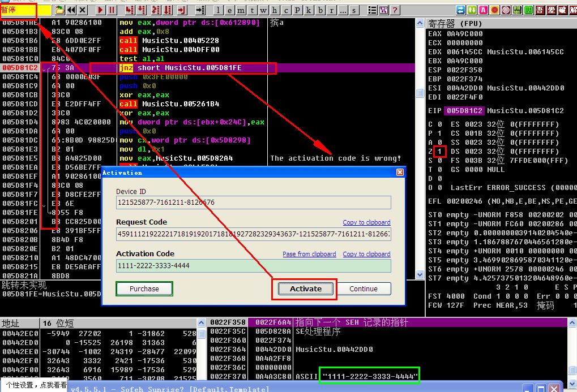Open Run trace via the ... button

pyautogui.click(x=343, y=10)
